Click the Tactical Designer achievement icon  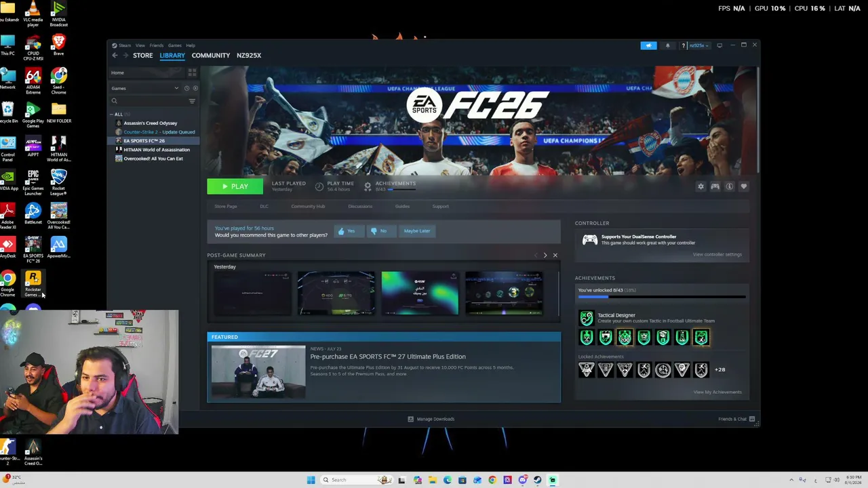(x=586, y=318)
